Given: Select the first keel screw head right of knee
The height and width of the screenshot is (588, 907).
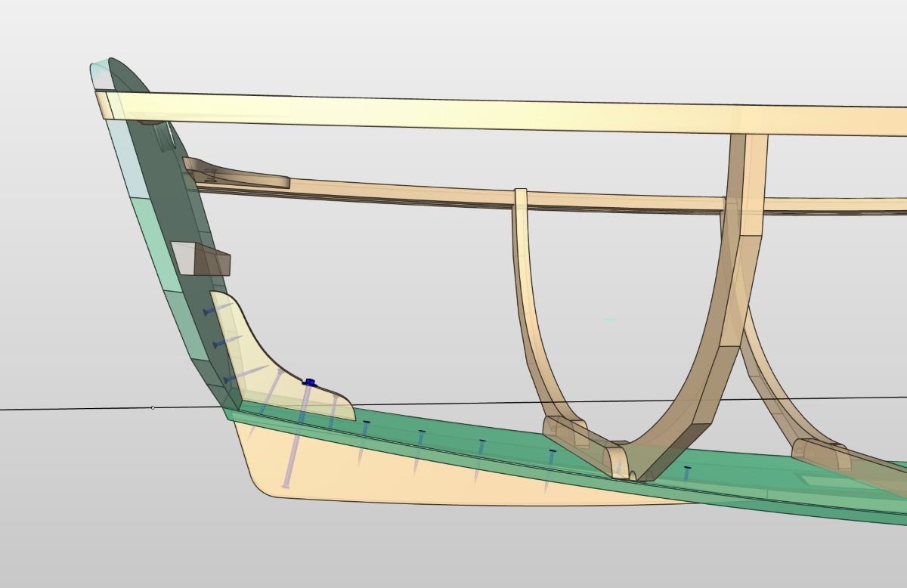Looking at the screenshot, I should 366,422.
